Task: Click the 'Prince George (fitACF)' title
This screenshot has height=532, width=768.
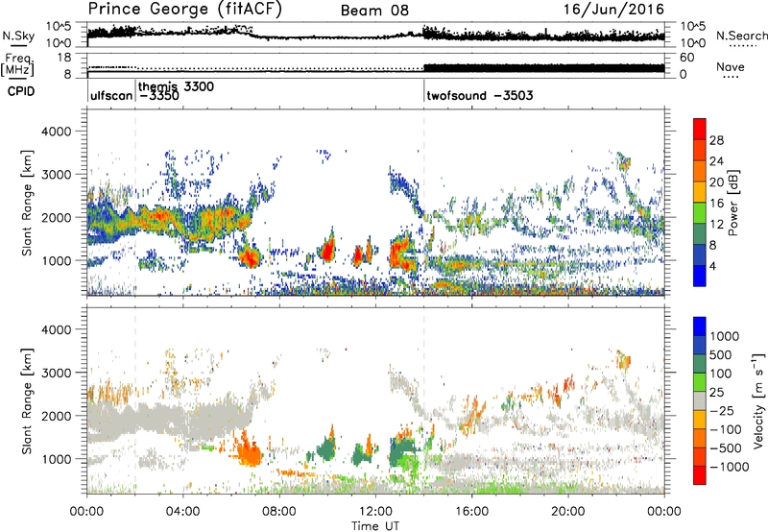Action: 184,10
